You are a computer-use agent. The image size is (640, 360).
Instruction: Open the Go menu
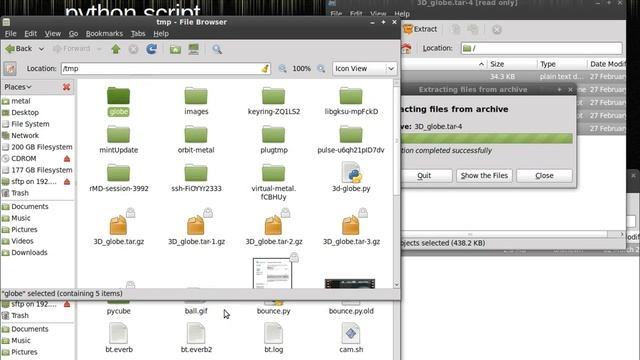[73, 33]
